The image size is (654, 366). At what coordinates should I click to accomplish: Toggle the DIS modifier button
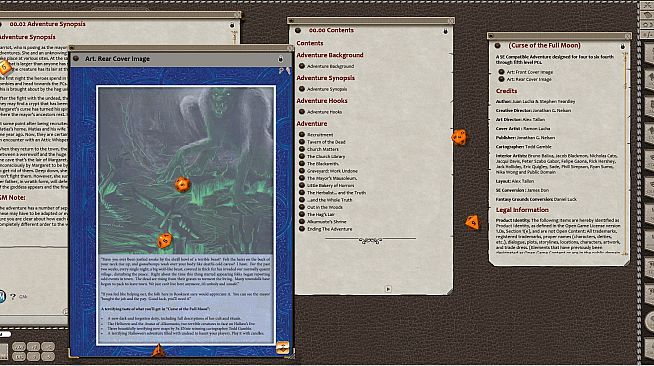[19, 356]
